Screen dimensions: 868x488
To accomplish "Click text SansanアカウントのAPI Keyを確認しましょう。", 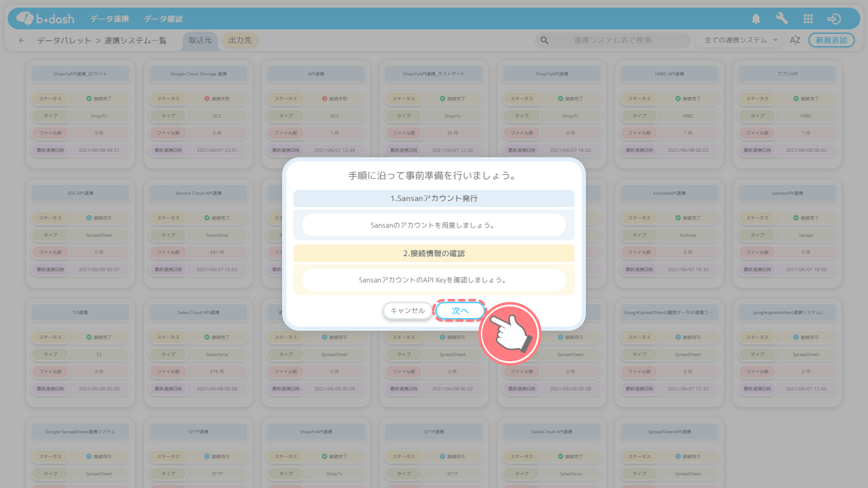I will 433,280.
